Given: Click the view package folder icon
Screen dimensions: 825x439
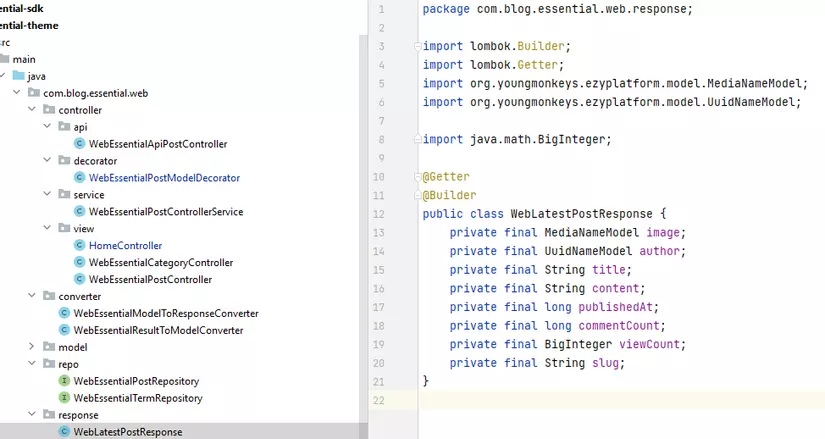Looking at the screenshot, I should [x=64, y=228].
